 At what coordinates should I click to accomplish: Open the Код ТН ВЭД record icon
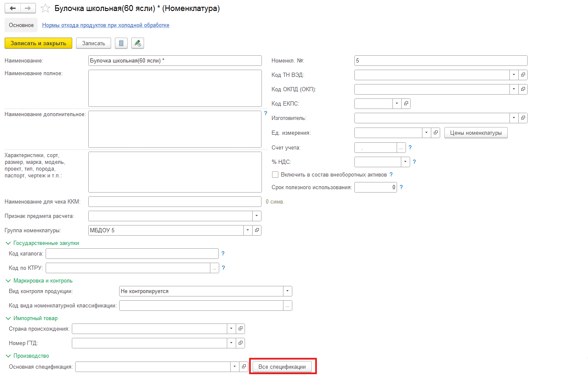coord(523,75)
